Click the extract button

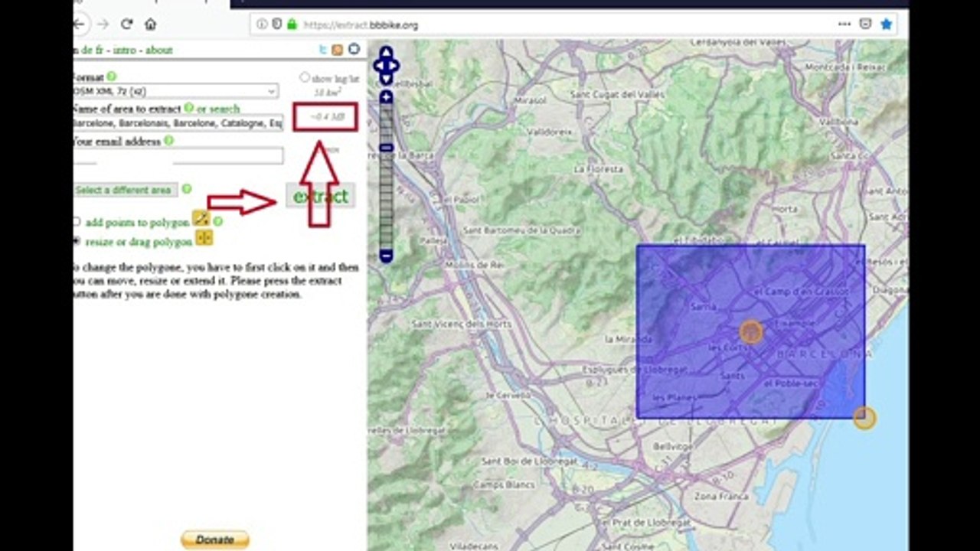tap(321, 196)
